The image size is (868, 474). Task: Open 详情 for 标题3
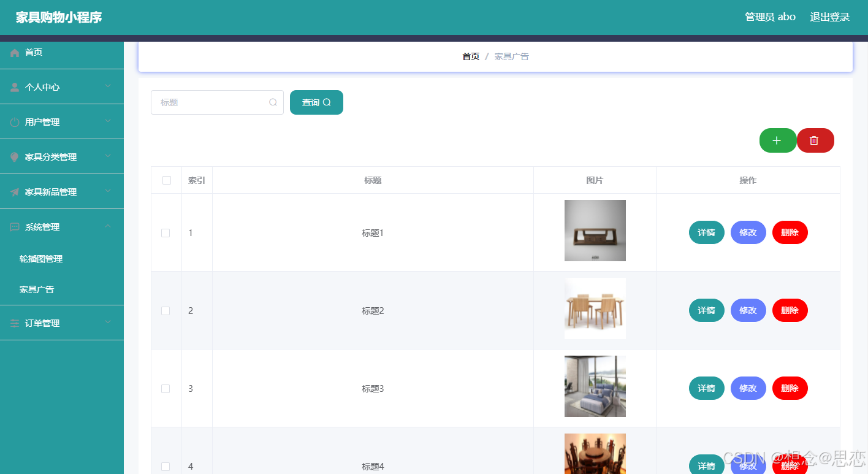click(707, 388)
